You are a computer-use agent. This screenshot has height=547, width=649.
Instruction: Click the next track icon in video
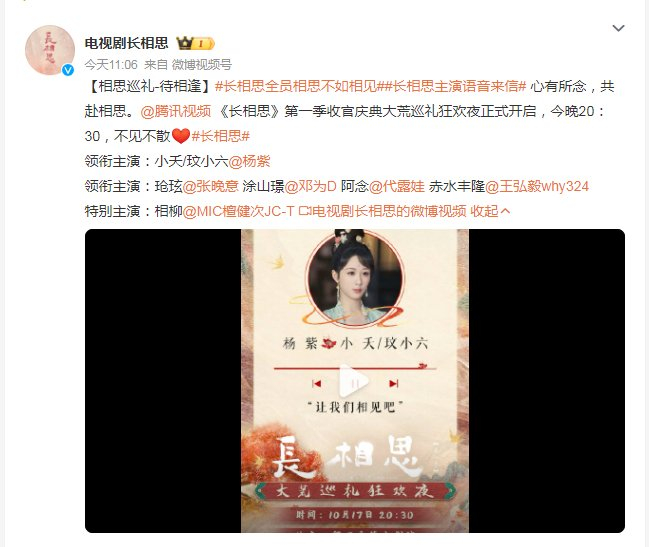[x=394, y=384]
